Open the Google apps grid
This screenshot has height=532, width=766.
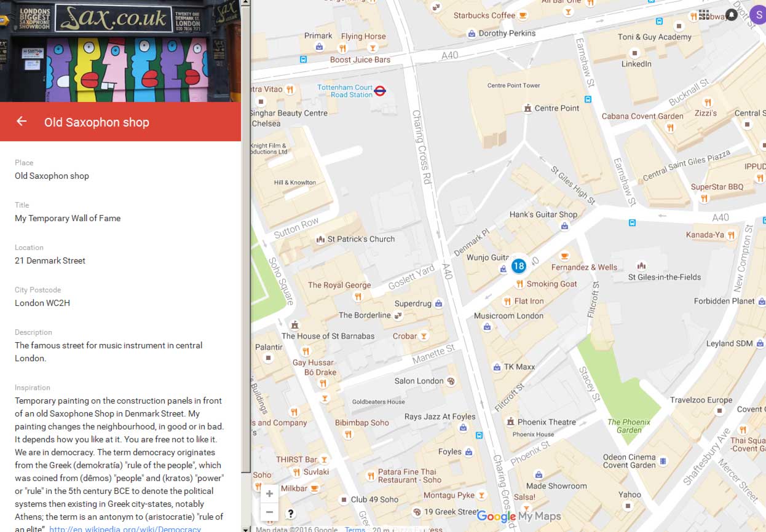coord(704,15)
